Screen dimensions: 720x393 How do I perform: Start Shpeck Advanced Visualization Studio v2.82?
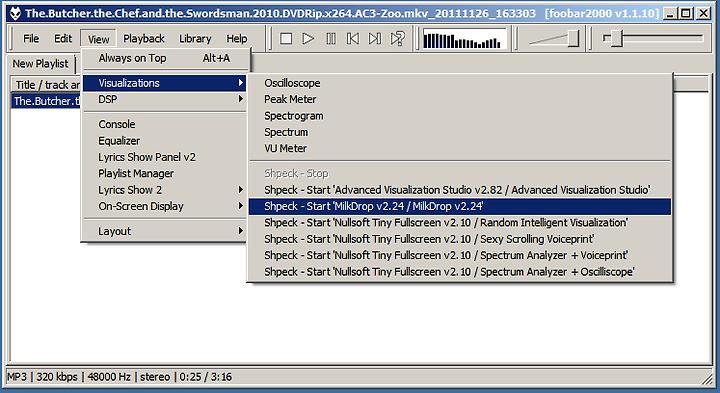tap(460, 190)
